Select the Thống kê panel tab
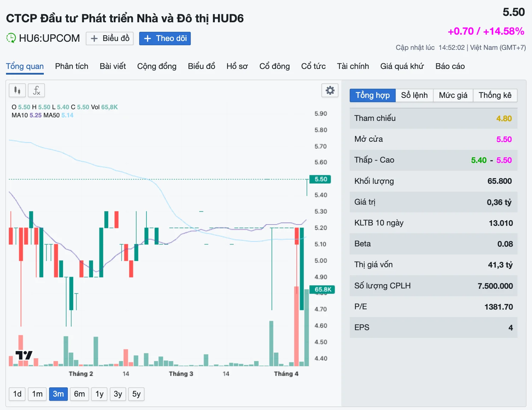Viewport: 532px width, 410px height. pyautogui.click(x=495, y=95)
